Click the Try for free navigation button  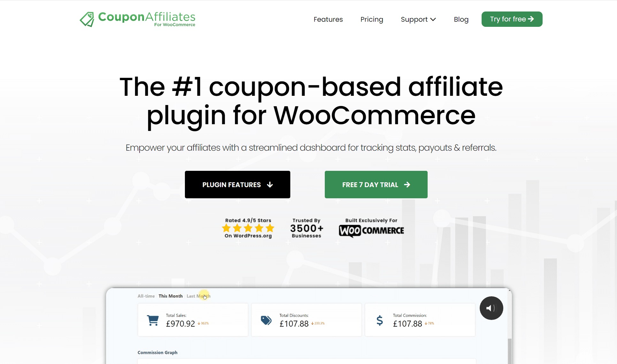pos(511,19)
